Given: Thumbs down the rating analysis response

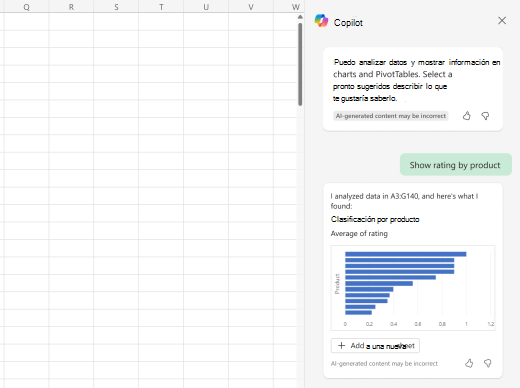Looking at the screenshot, I should [x=488, y=363].
